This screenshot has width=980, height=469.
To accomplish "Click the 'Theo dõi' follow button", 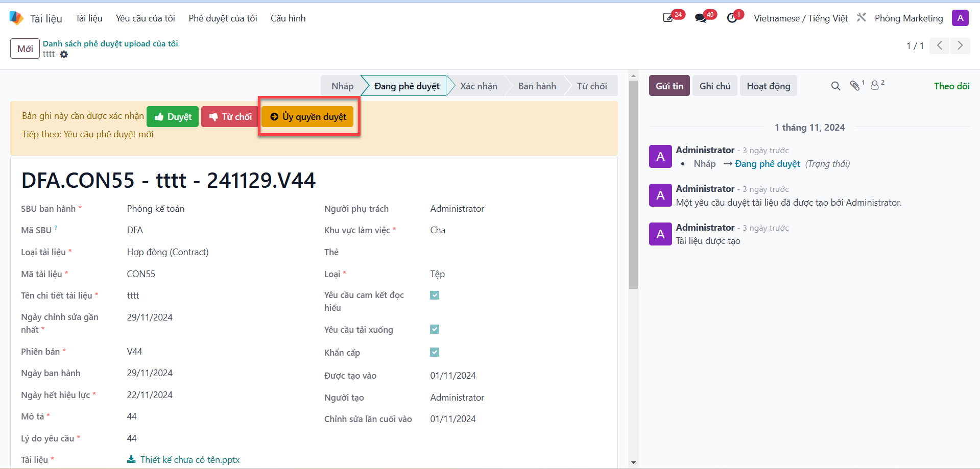I will 952,86.
